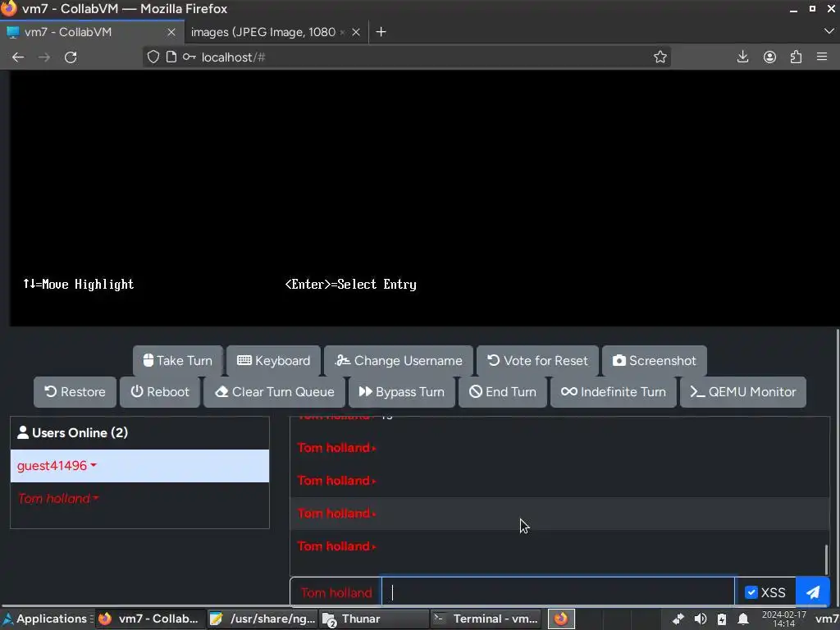The image size is (840, 630).
Task: Click the Tom holland username label beside chat input
Action: point(336,592)
